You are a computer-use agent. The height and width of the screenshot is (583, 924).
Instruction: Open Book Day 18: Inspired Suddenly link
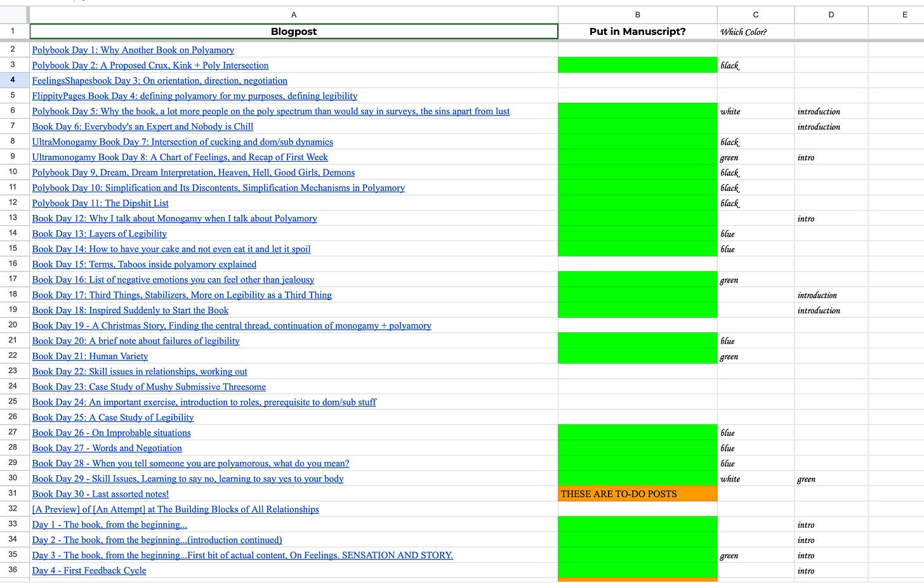click(130, 310)
